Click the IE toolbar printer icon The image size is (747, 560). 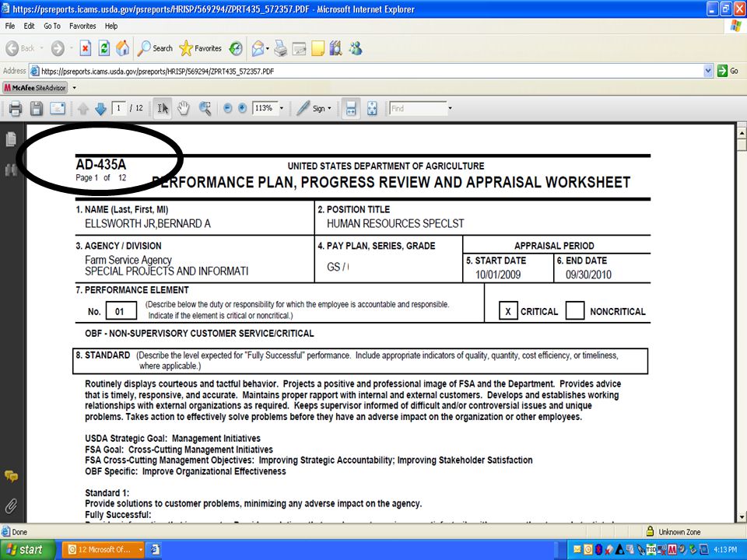(x=281, y=48)
